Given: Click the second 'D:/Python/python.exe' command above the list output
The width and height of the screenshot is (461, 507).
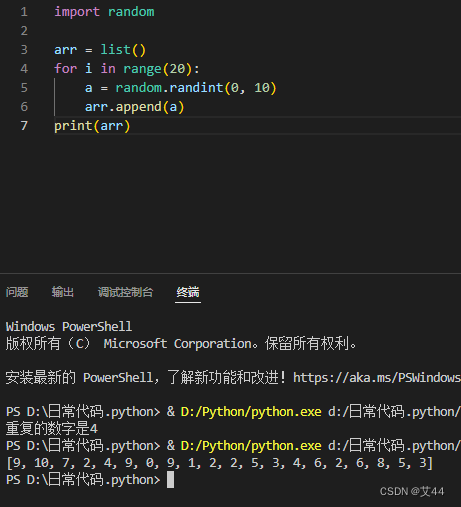Looking at the screenshot, I should pyautogui.click(x=251, y=446).
